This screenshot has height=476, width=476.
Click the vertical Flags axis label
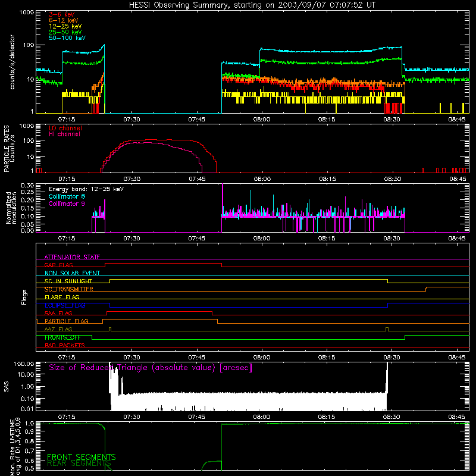click(x=24, y=297)
